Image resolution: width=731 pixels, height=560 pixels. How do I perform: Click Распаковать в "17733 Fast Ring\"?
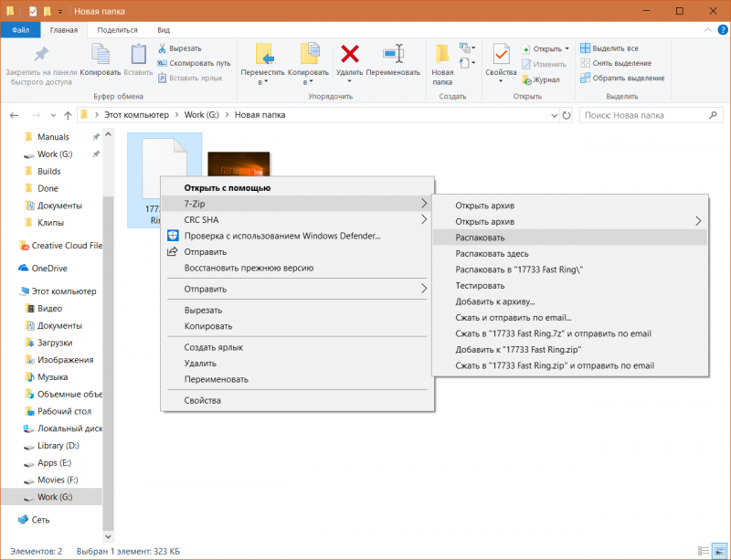click(569, 269)
